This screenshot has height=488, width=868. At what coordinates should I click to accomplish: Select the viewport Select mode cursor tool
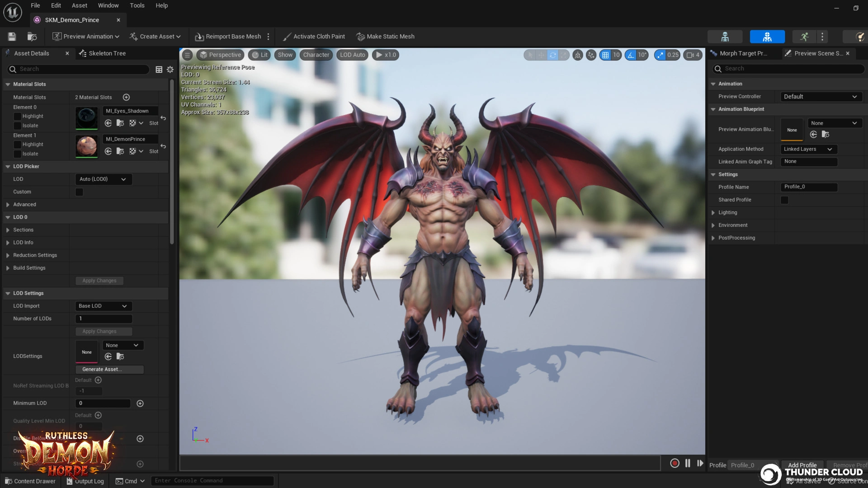tap(530, 55)
